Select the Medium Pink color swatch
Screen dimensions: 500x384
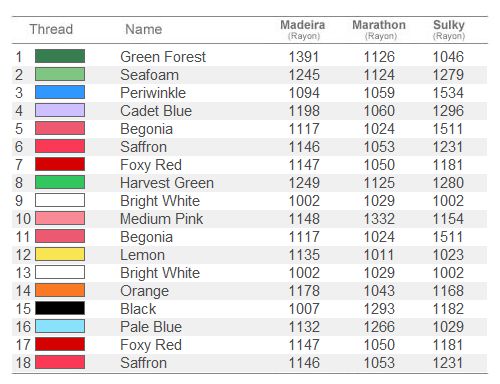(60, 218)
